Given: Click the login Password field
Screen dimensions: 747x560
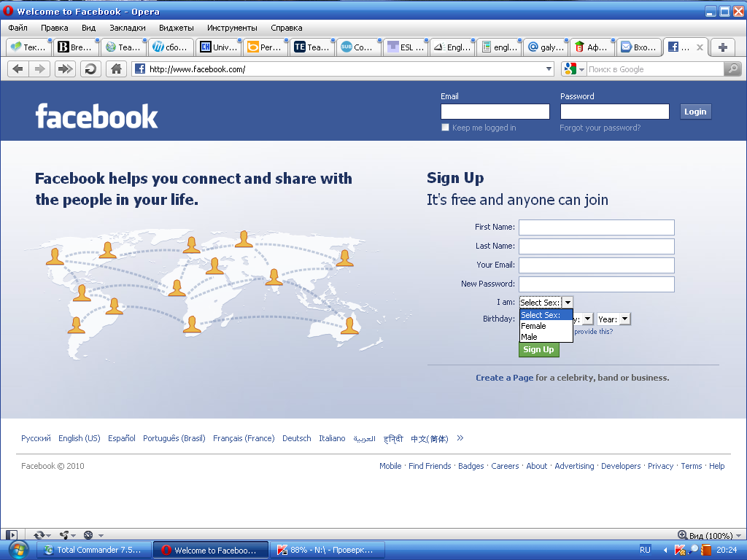Looking at the screenshot, I should pyautogui.click(x=614, y=112).
